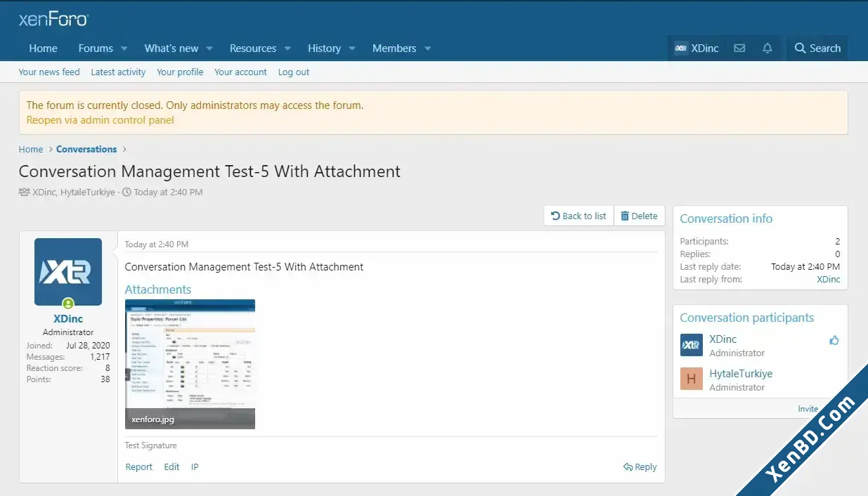Open the conversations envelope icon

pyautogui.click(x=739, y=48)
